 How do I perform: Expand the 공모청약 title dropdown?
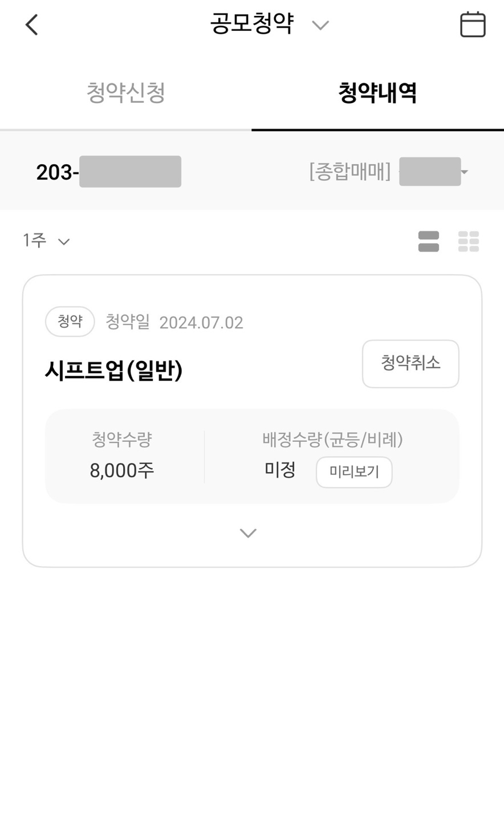click(x=320, y=25)
